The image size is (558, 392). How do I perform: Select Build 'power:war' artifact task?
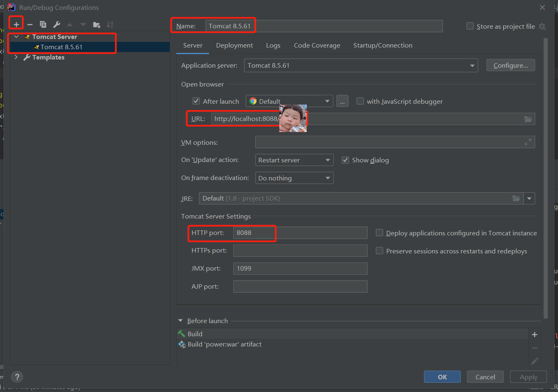pyautogui.click(x=353, y=344)
